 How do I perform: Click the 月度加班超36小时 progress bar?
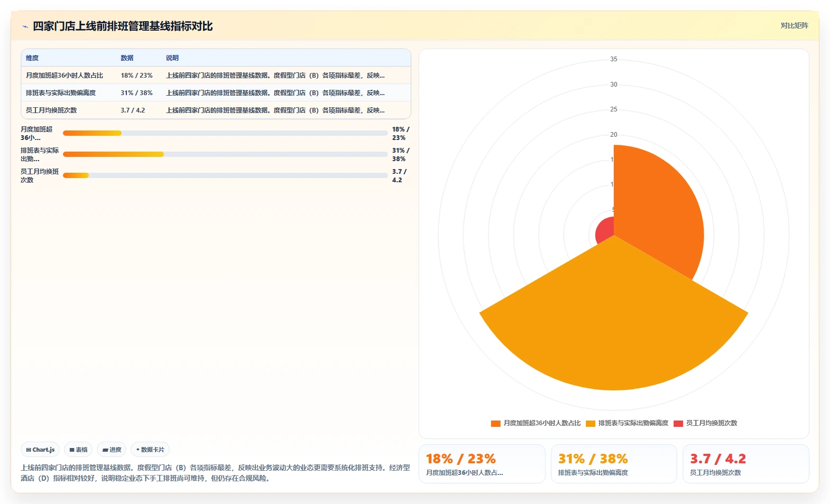pyautogui.click(x=225, y=133)
